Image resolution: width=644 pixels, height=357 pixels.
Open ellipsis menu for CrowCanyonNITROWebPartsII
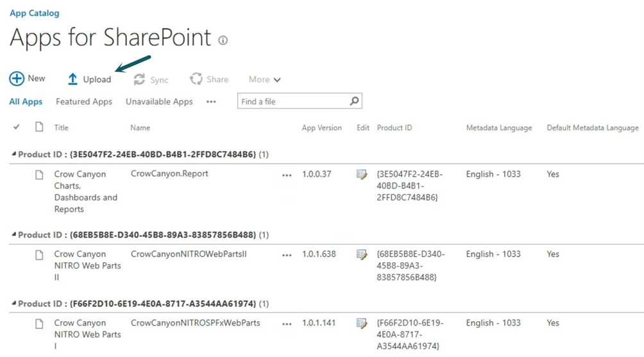[287, 255]
